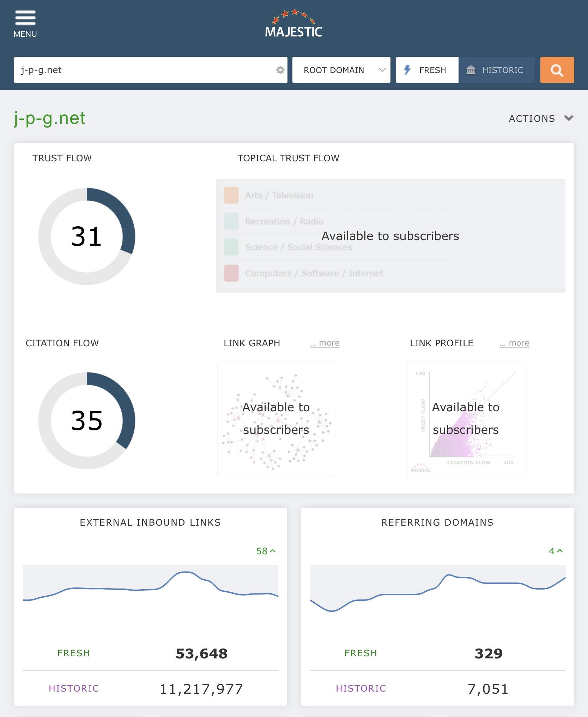The height and width of the screenshot is (717, 588).
Task: Click the Computers / Software / Internet swatch
Action: (231, 273)
